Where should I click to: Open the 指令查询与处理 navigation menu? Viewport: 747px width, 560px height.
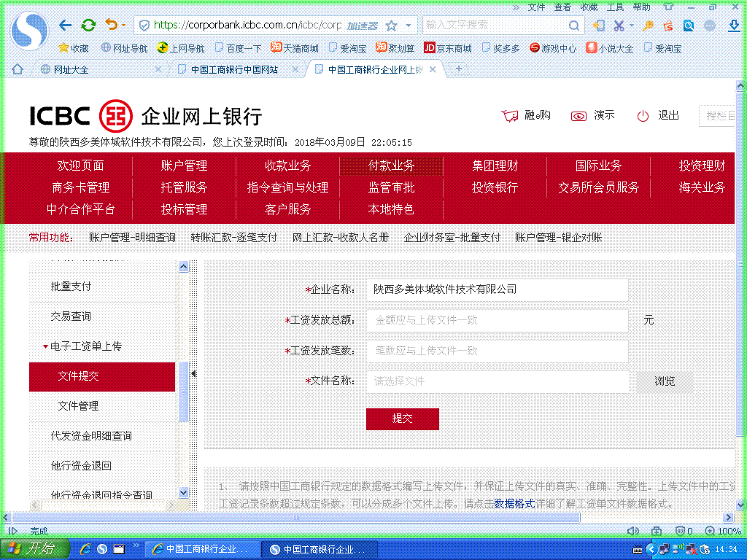(x=287, y=187)
